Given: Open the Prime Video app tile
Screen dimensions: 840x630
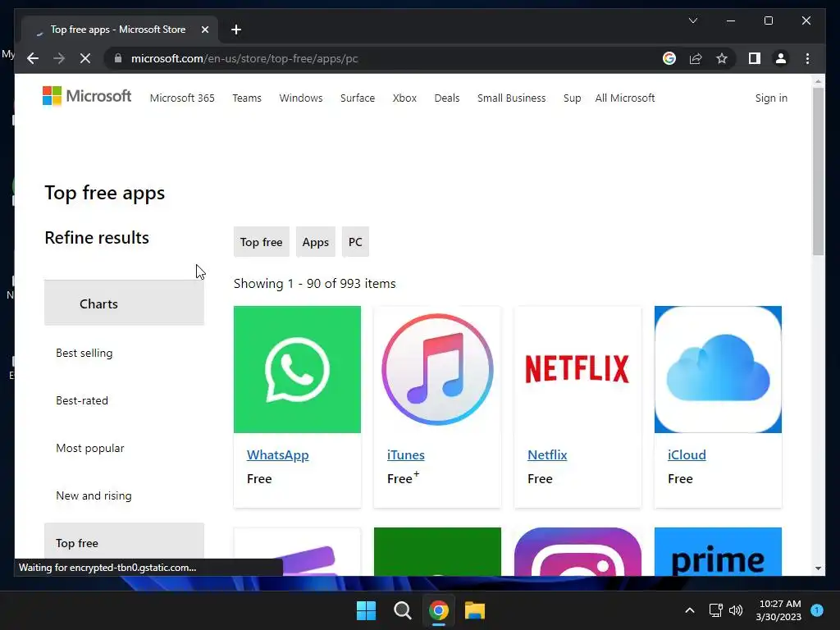Looking at the screenshot, I should pos(718,552).
